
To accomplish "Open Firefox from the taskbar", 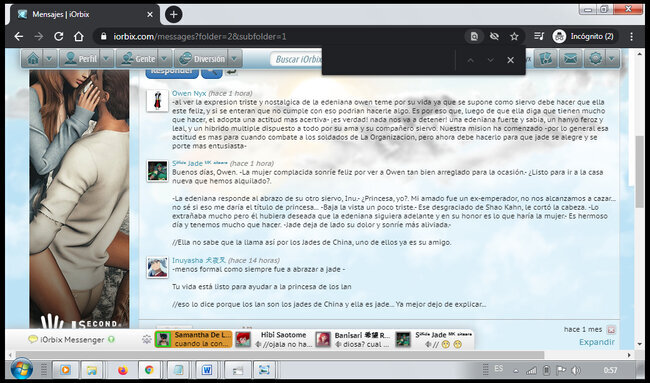I will click(123, 369).
